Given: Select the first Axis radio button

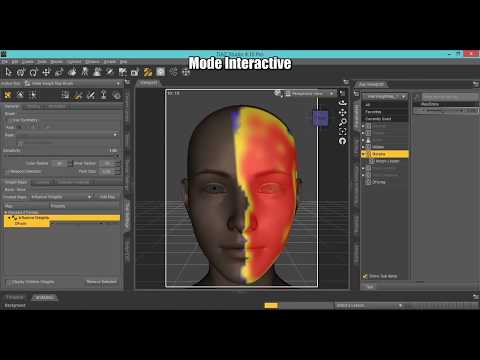Looking at the screenshot, I should [x=20, y=127].
